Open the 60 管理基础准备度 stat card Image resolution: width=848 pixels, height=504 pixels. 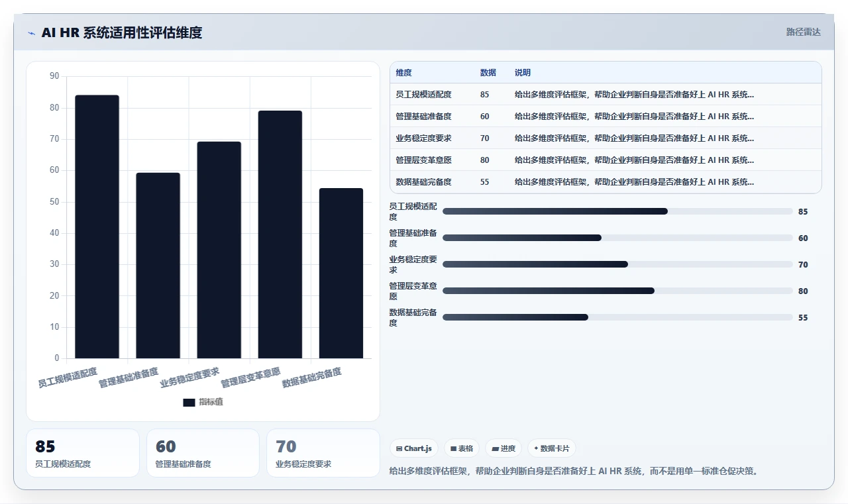[203, 453]
